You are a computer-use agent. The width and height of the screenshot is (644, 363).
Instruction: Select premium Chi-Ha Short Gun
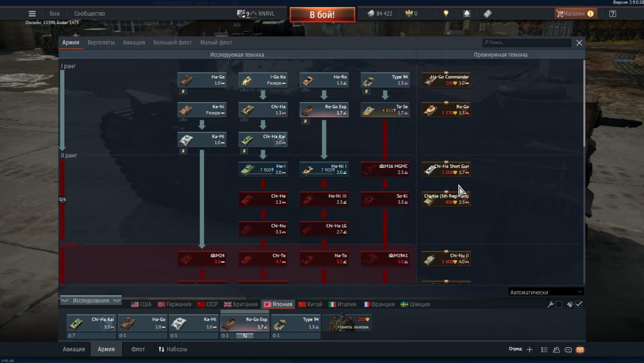click(446, 169)
